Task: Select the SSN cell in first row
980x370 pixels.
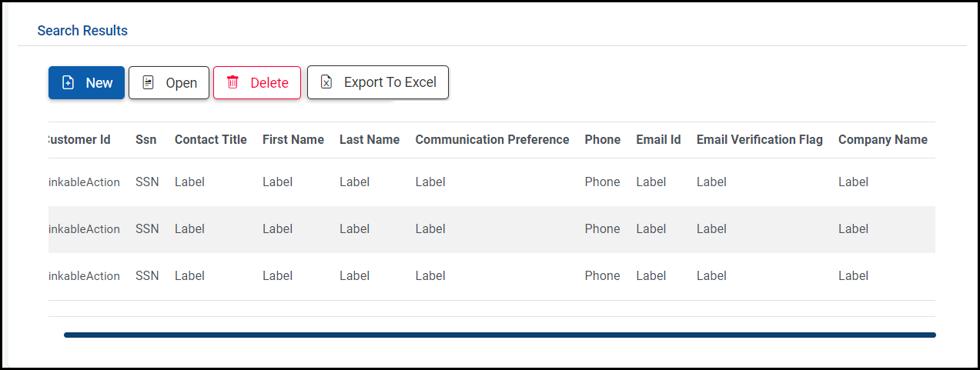Action: 147,182
